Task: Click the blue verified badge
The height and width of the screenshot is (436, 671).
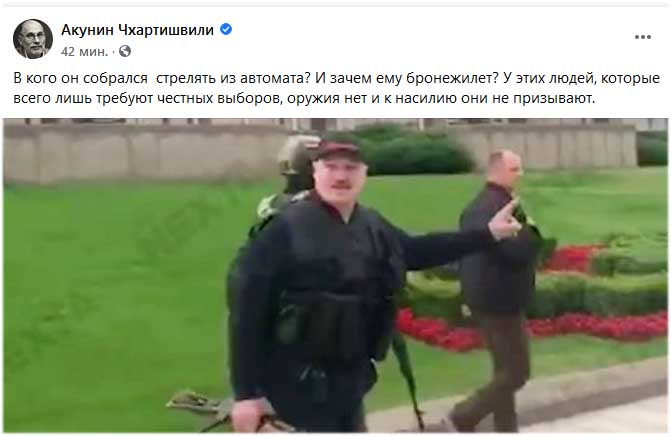Action: click(226, 30)
